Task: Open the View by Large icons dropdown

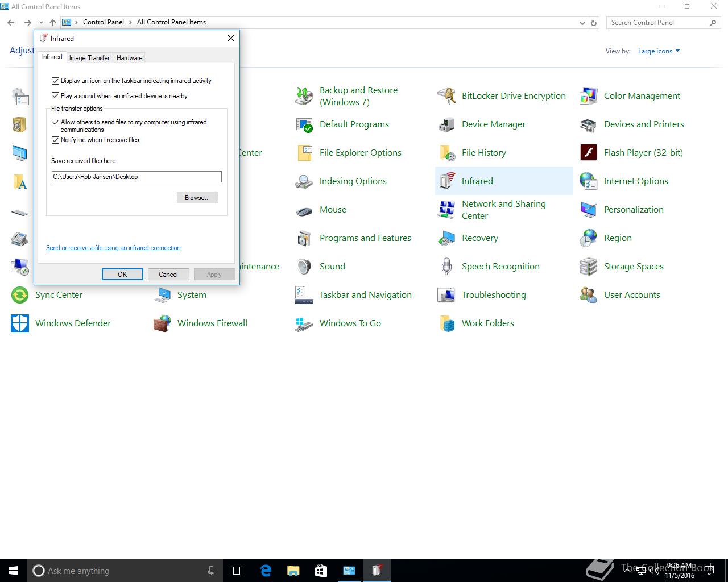Action: 659,51
